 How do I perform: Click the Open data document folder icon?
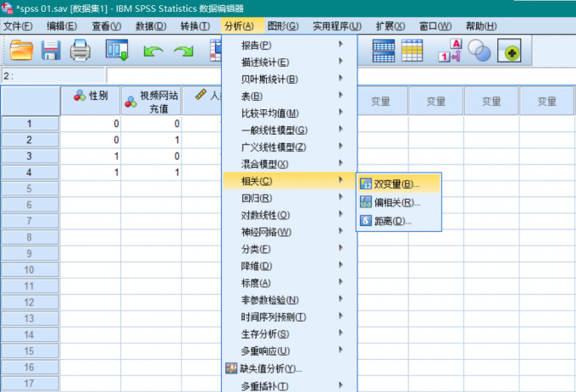pyautogui.click(x=21, y=50)
